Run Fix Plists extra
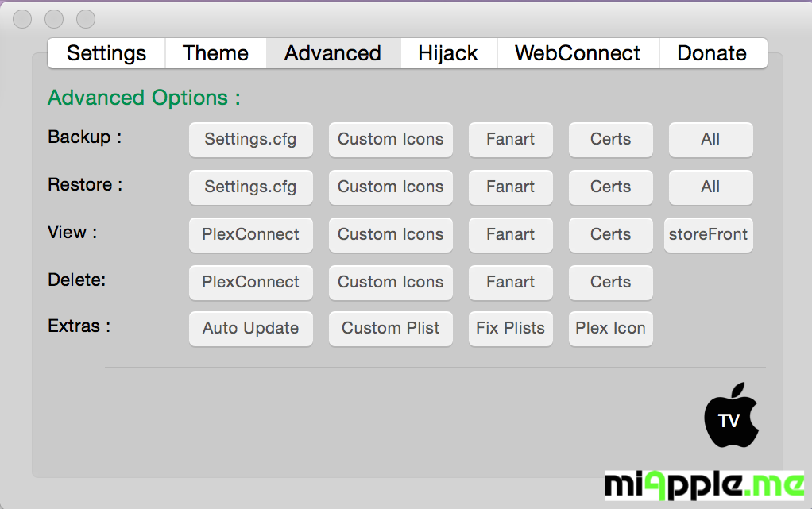812x509 pixels. click(510, 328)
